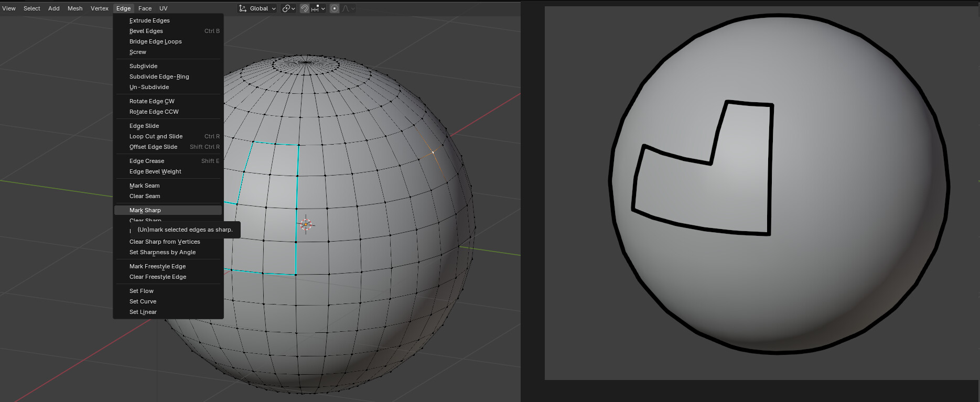The image size is (980, 402).
Task: Open the View menu
Action: 9,8
